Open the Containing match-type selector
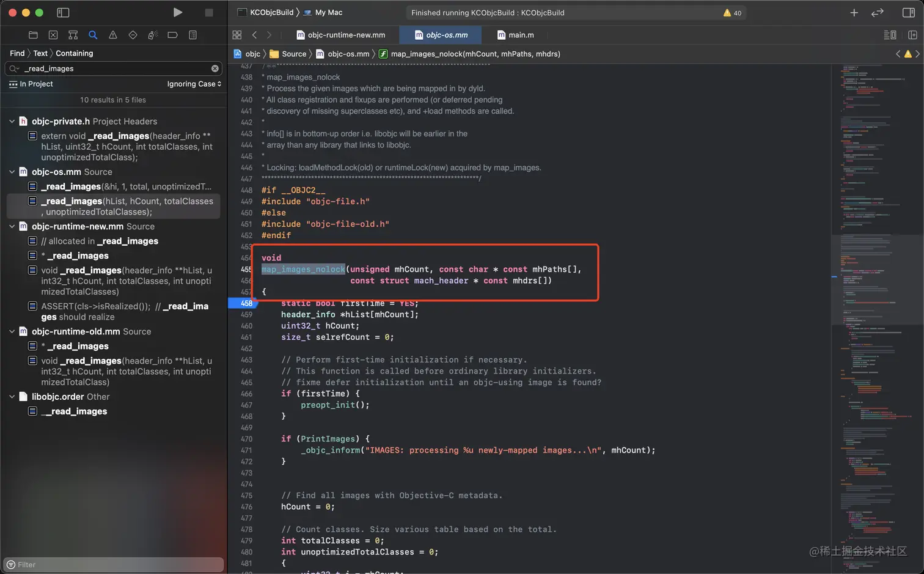The image size is (924, 574). click(75, 53)
